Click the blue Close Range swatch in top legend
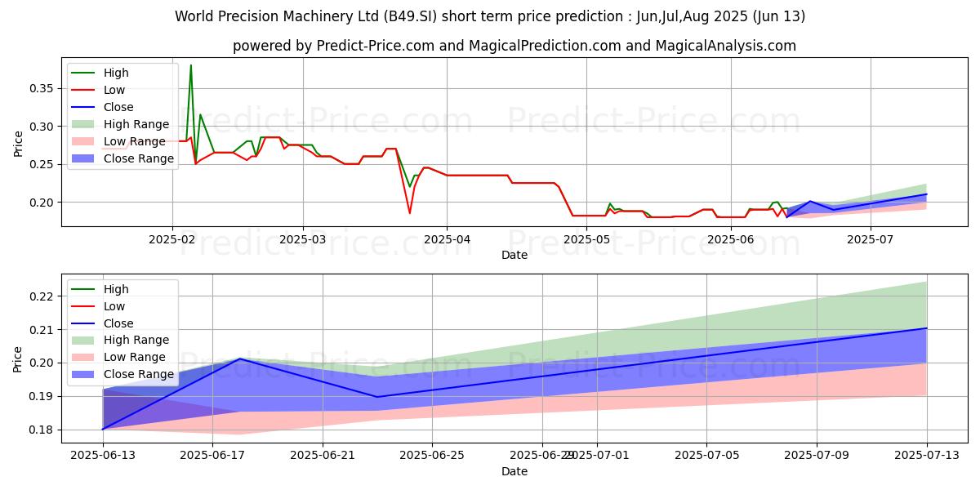 tap(84, 158)
